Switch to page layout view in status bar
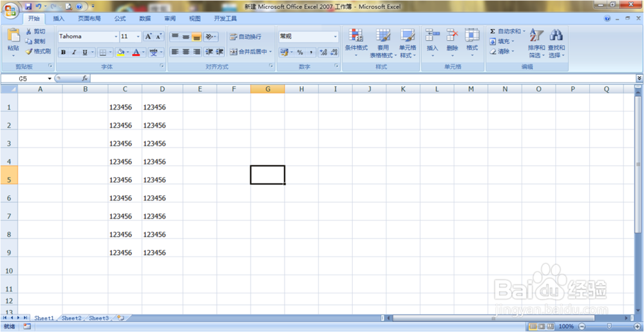 [541, 326]
